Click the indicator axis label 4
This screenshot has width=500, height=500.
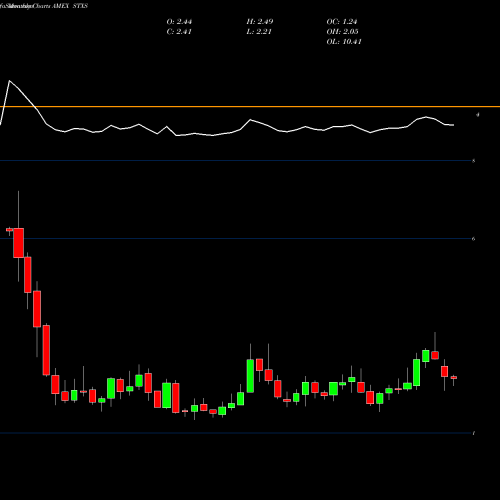click(478, 115)
